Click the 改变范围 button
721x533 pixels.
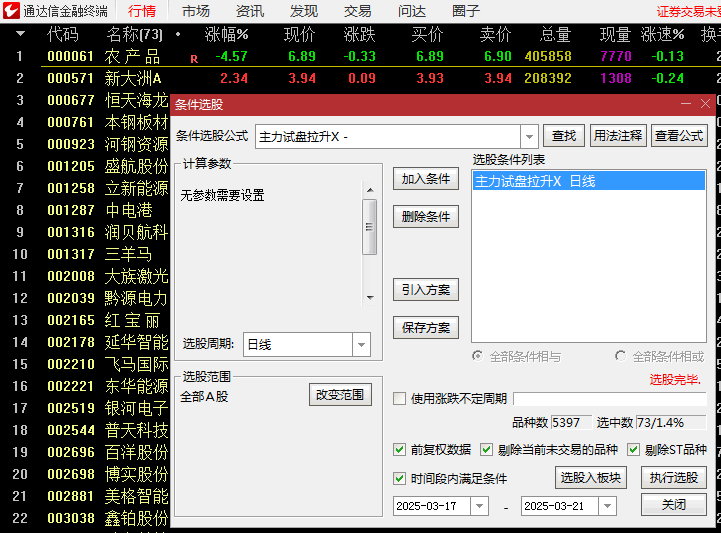coord(340,395)
